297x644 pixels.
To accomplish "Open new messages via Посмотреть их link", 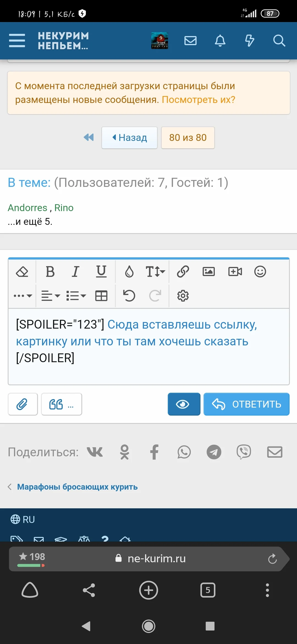I will pos(199,100).
